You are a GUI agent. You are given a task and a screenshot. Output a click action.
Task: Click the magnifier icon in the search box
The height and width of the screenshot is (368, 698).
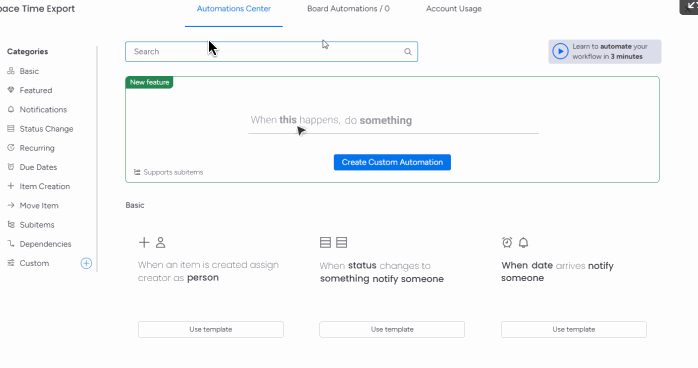408,52
